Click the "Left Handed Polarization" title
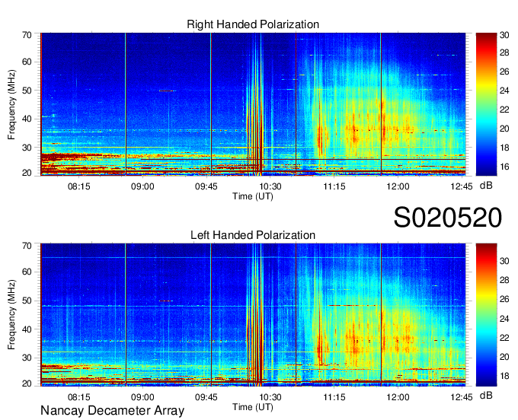 (253, 235)
